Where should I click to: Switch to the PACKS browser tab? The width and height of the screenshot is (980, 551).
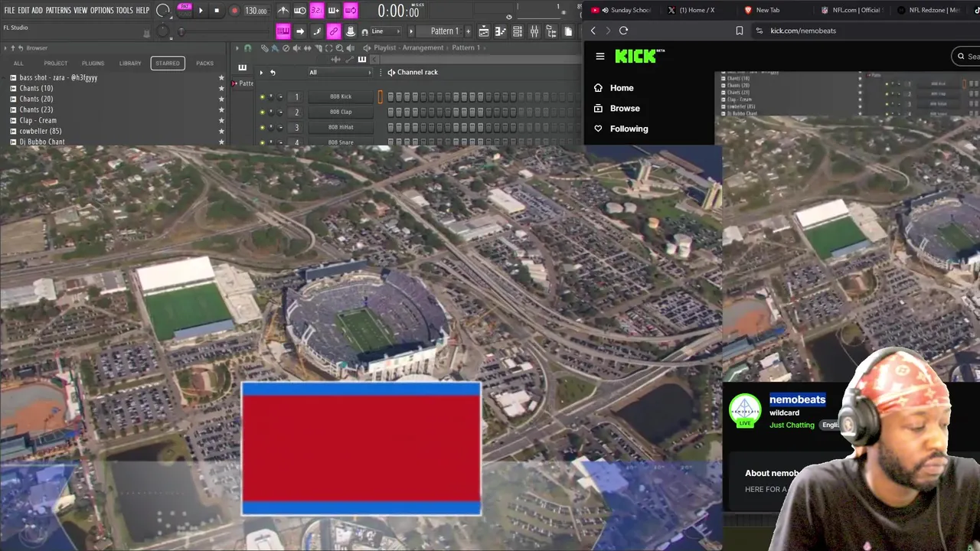point(204,63)
